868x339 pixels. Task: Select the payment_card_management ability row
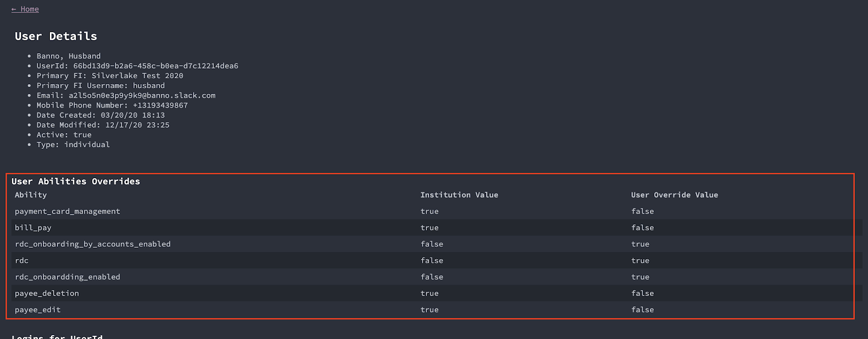click(x=67, y=211)
